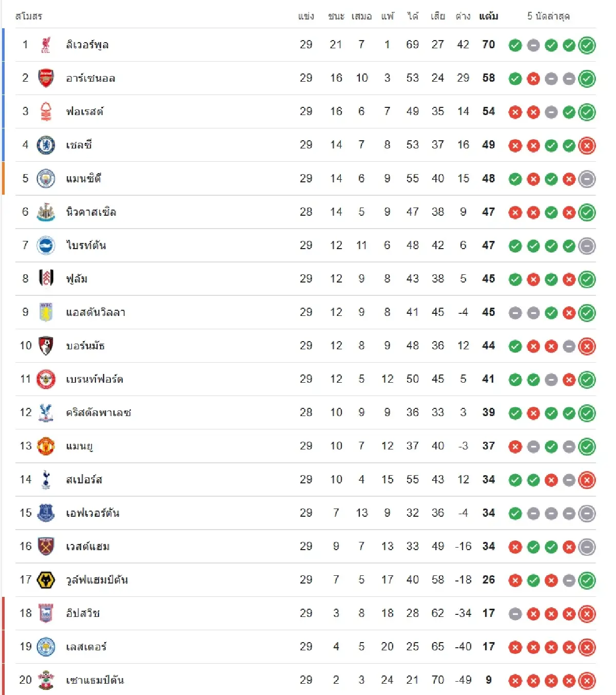Click the Manchester United club crest
616x695 pixels.
(46, 446)
